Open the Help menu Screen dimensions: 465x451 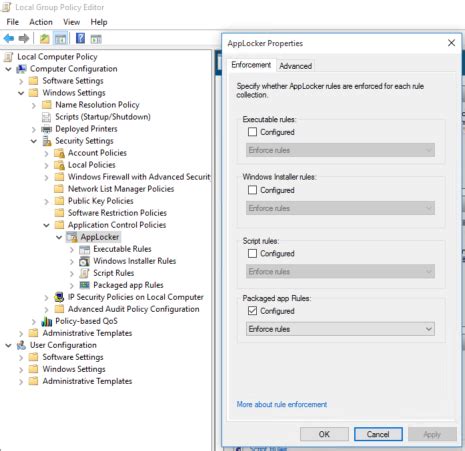tap(99, 22)
